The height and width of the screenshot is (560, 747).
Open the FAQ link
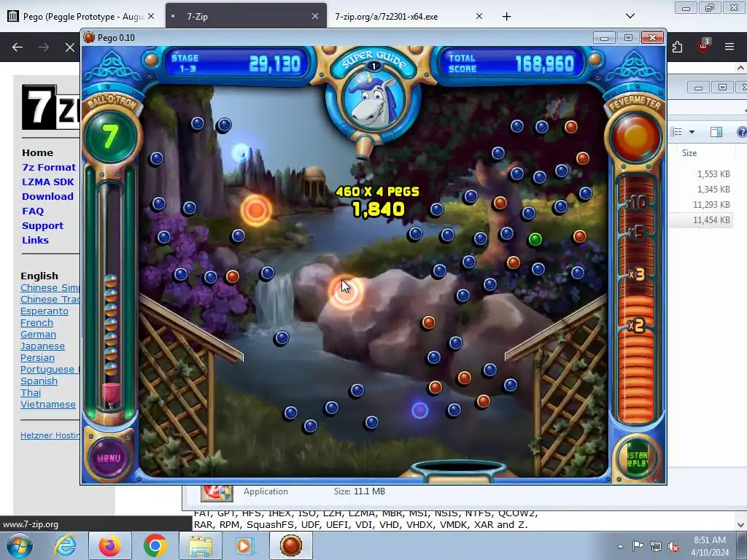click(32, 211)
